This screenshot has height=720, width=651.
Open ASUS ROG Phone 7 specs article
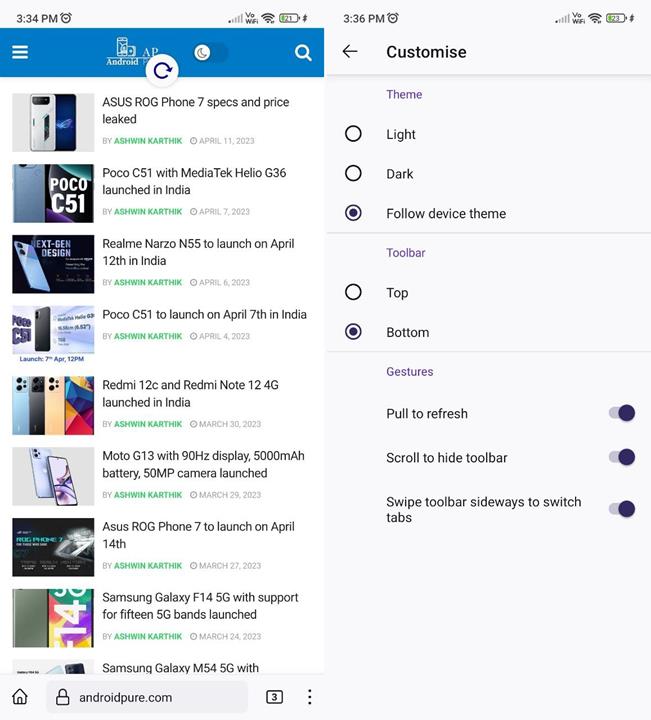tap(195, 110)
